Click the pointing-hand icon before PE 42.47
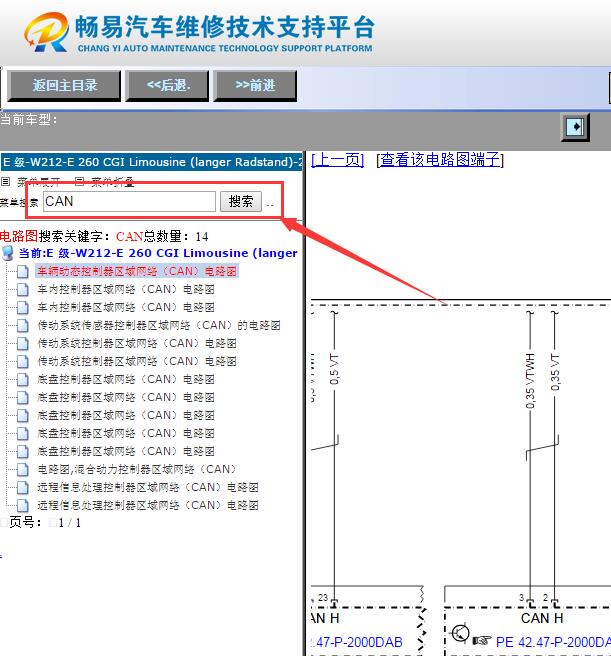 [x=482, y=641]
